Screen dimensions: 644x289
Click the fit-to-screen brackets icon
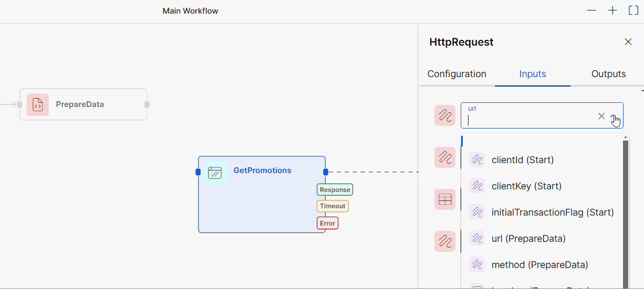633,10
